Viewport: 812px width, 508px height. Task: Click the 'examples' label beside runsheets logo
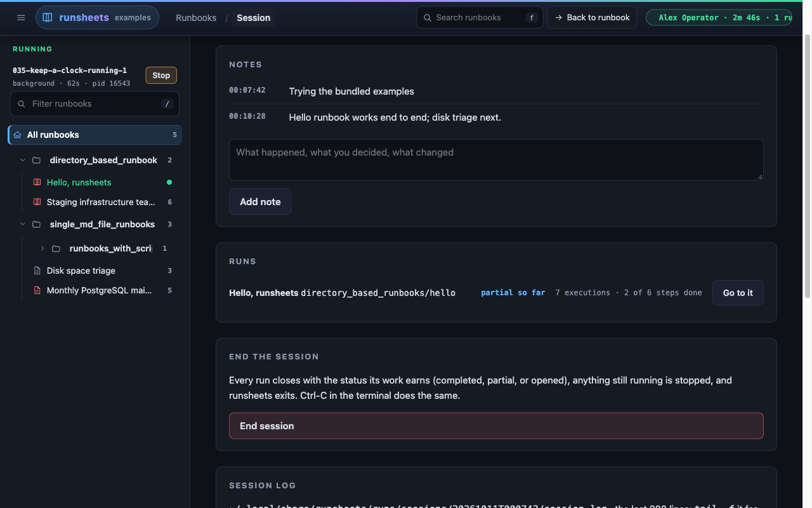point(133,18)
